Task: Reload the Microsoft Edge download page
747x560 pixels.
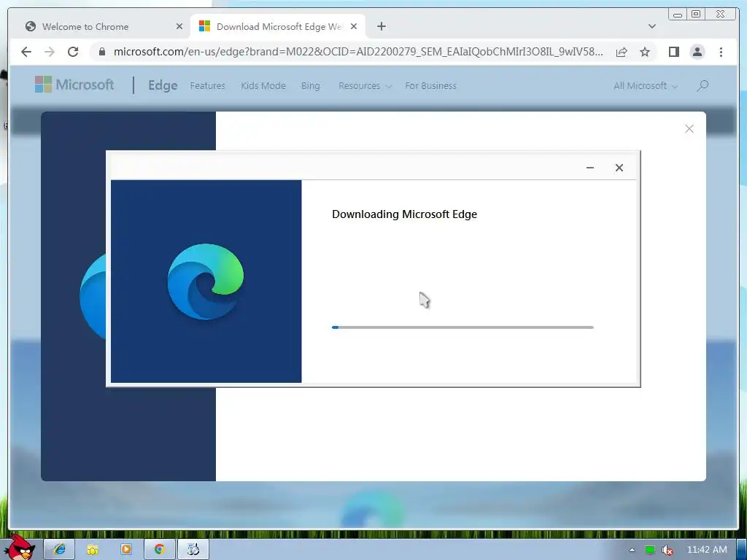Action: [73, 52]
